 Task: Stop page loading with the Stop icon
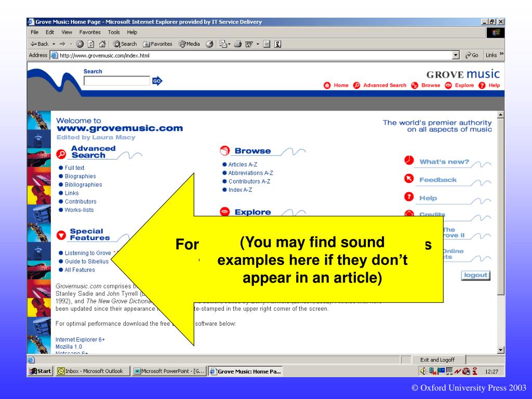(x=80, y=44)
